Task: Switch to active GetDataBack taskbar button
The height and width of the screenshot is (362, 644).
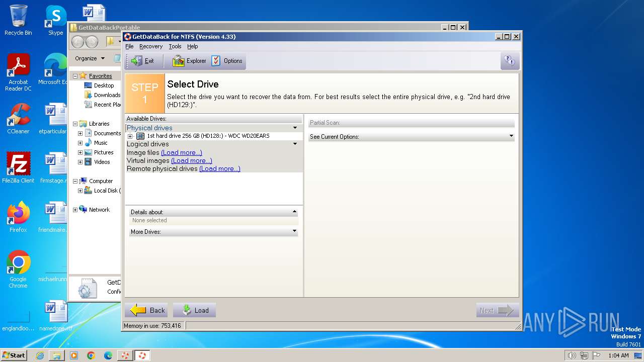Action: click(142, 355)
